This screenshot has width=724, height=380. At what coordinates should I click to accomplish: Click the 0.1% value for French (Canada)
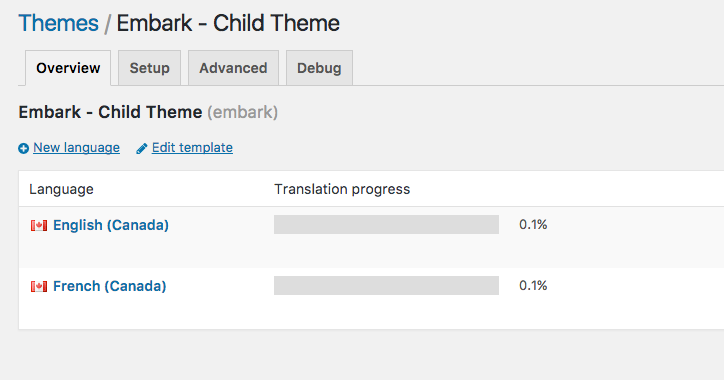pyautogui.click(x=533, y=285)
